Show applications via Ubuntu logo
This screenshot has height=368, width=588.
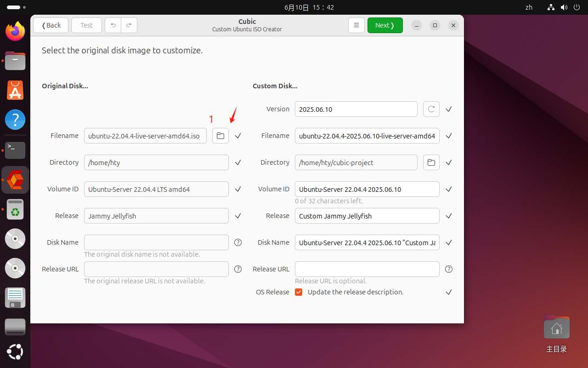(15, 352)
